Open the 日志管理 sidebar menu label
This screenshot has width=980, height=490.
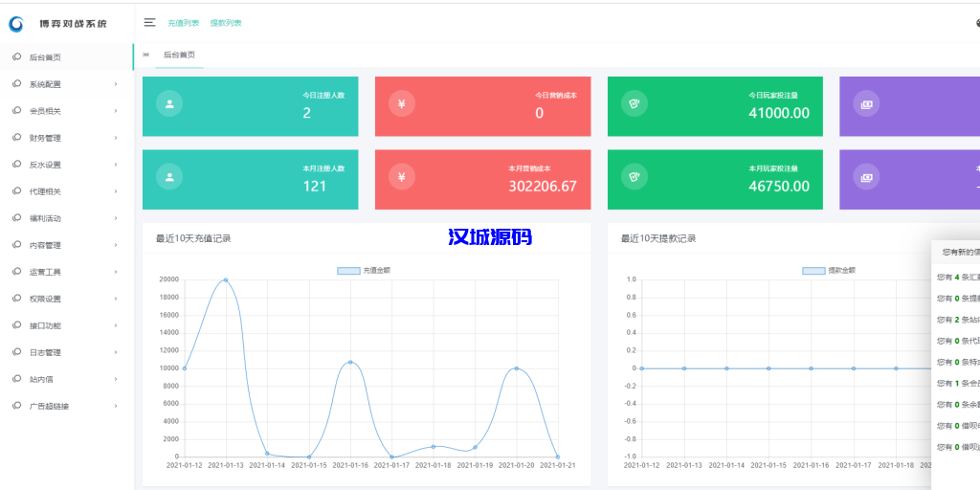coord(45,352)
